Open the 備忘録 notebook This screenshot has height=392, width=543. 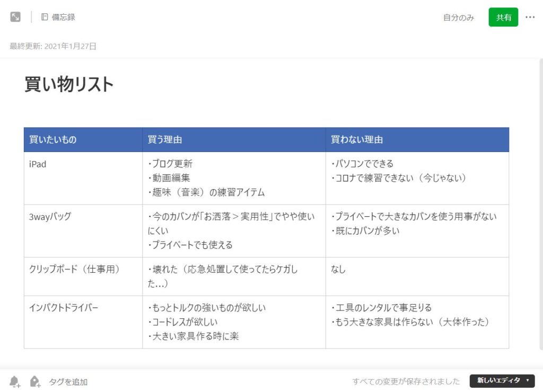coord(58,17)
